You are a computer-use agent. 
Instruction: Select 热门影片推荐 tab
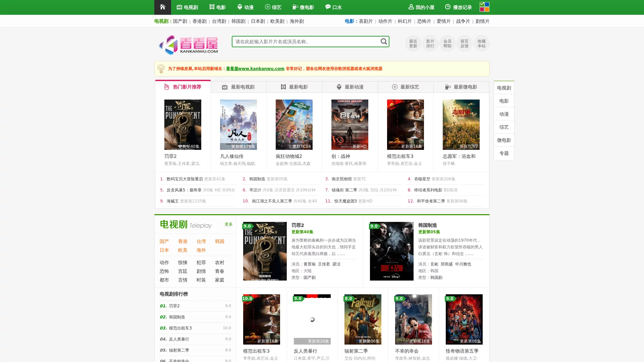click(x=183, y=86)
